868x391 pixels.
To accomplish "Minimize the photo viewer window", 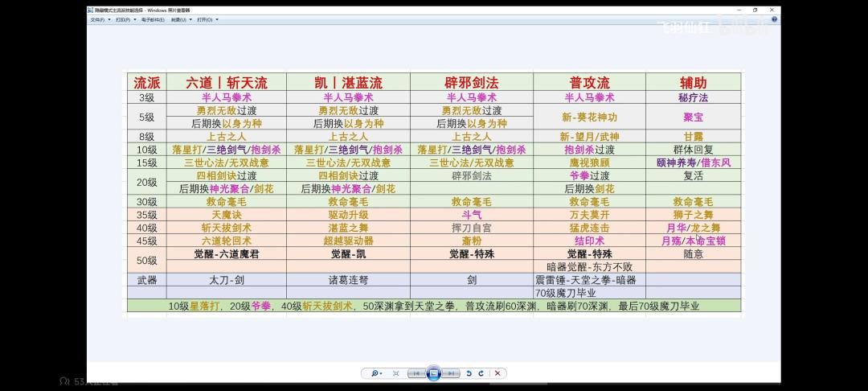I will (740, 10).
